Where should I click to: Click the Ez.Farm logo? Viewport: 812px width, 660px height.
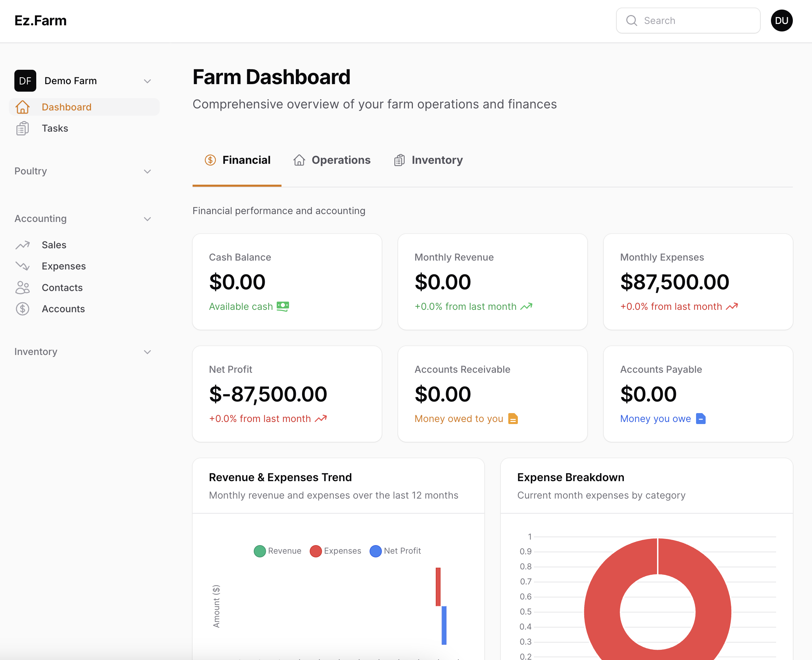40,21
